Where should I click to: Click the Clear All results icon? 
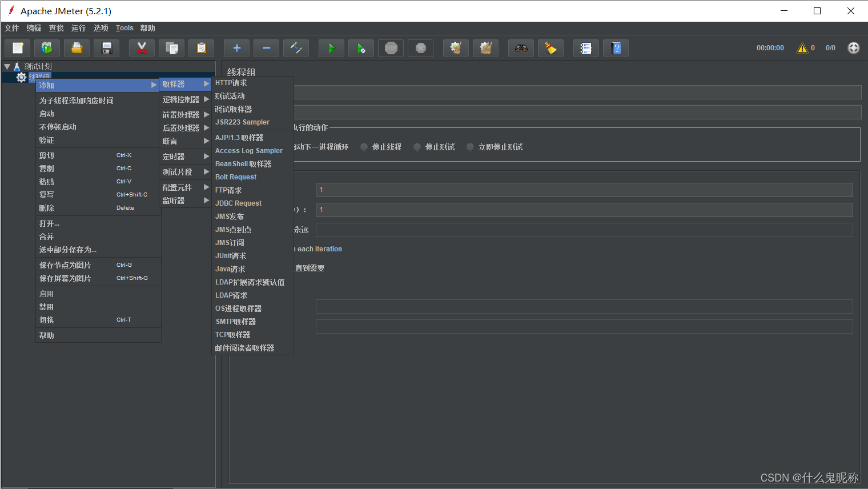[486, 48]
